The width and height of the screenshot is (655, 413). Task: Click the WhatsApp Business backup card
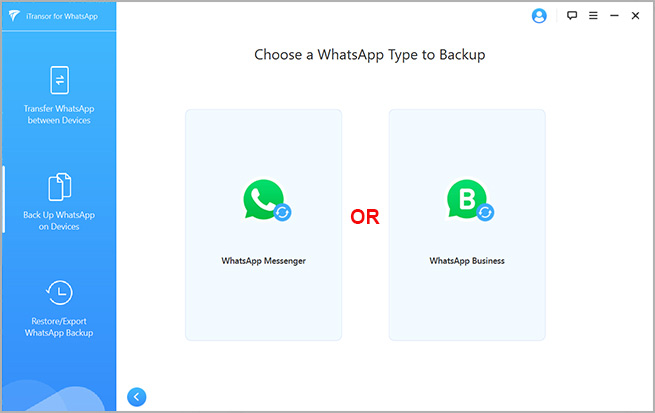tap(467, 225)
